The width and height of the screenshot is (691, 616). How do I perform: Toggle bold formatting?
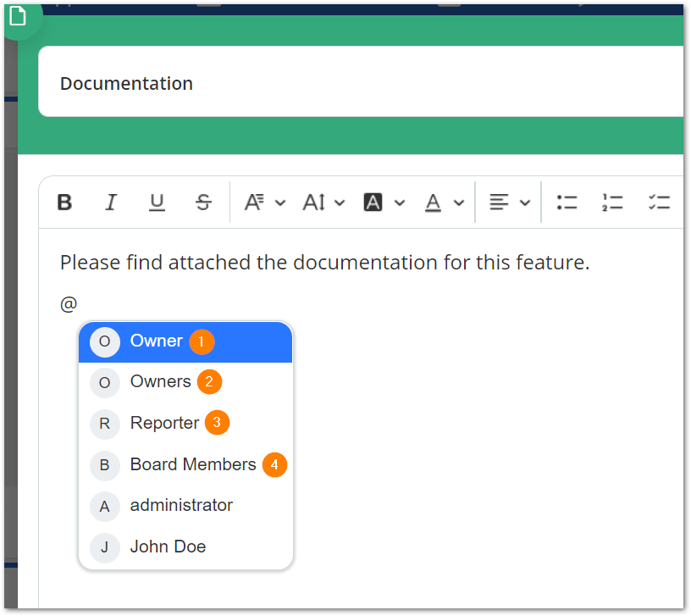(x=64, y=202)
